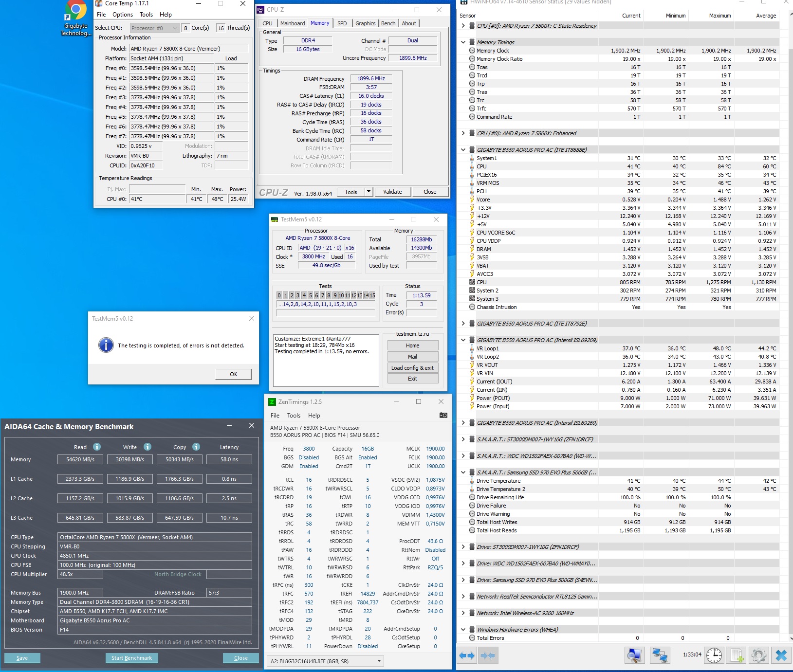Click the Vcore voltage sensor icon
793x672 pixels.
(x=472, y=200)
